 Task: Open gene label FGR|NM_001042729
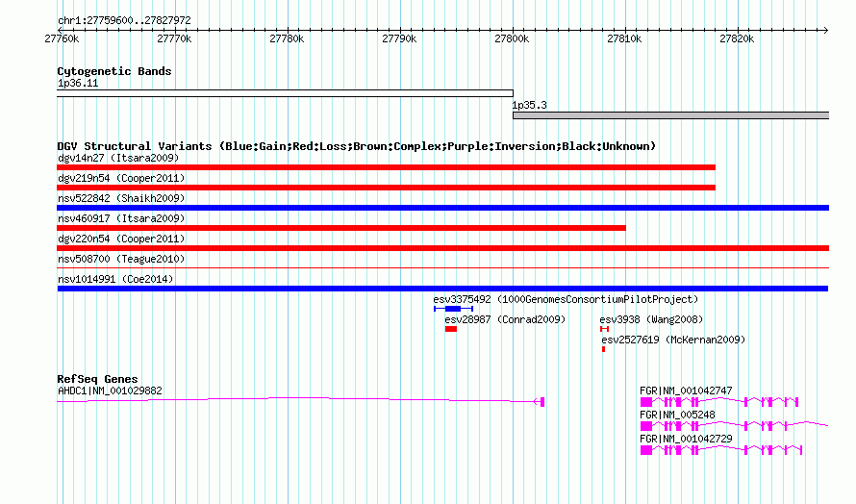[x=686, y=439]
